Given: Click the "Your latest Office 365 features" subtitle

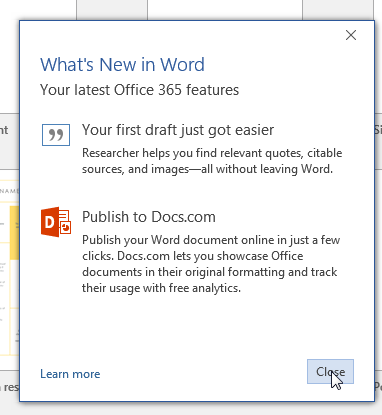Looking at the screenshot, I should click(139, 90).
